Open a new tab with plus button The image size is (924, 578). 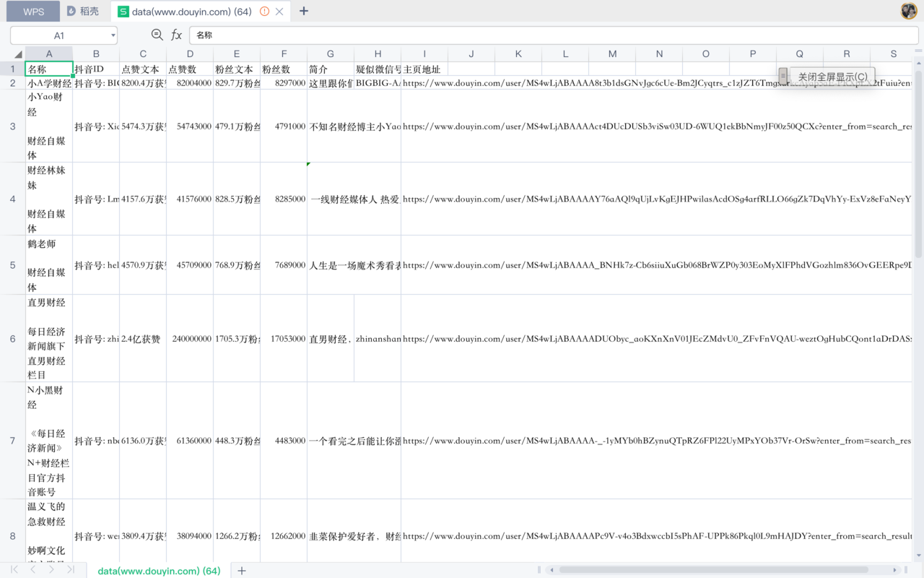[x=304, y=12]
